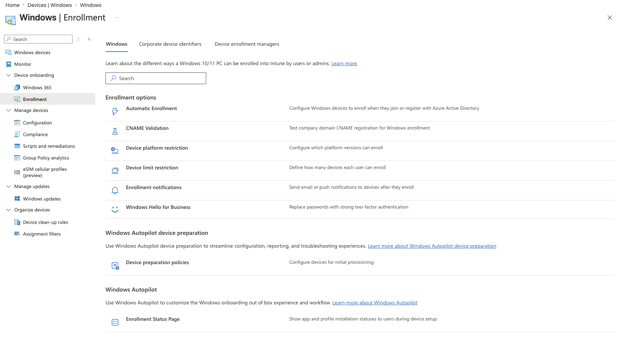Click the Device platform restriction icon
Viewport: 619px width, 364px height.
[115, 150]
